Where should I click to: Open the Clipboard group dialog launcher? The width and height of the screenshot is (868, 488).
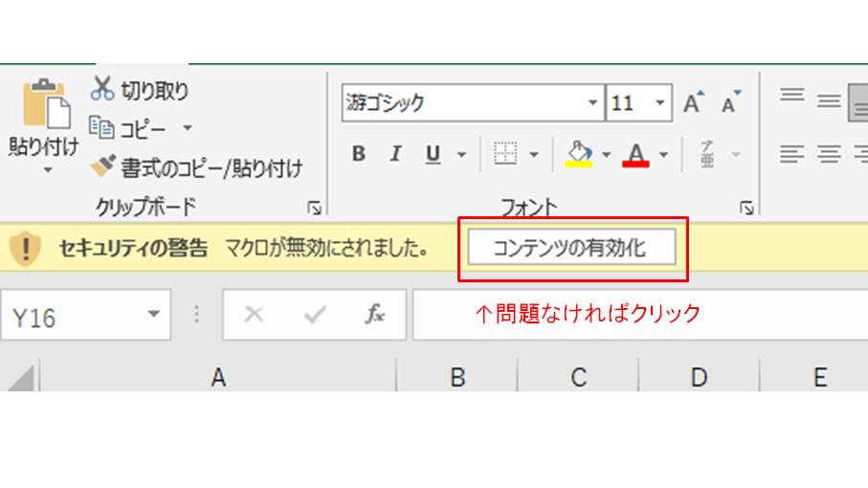tap(314, 208)
